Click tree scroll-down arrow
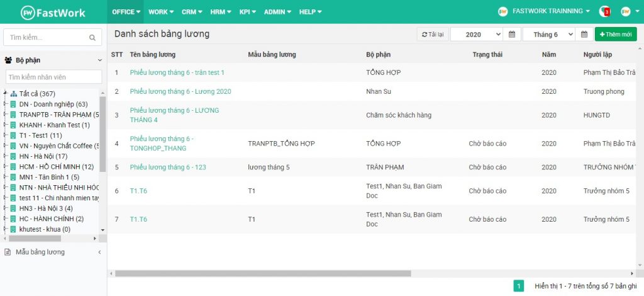Image resolution: width=644 pixels, height=296 pixels. [103, 231]
